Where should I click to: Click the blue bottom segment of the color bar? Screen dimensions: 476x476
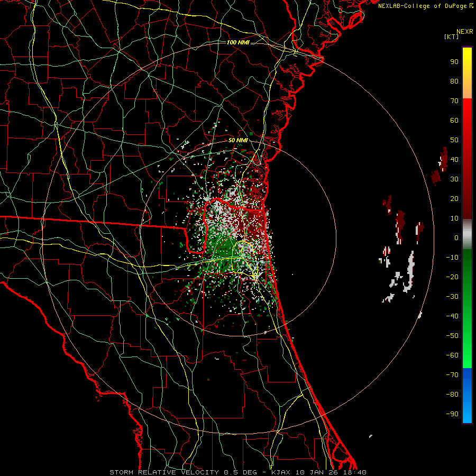[467, 396]
